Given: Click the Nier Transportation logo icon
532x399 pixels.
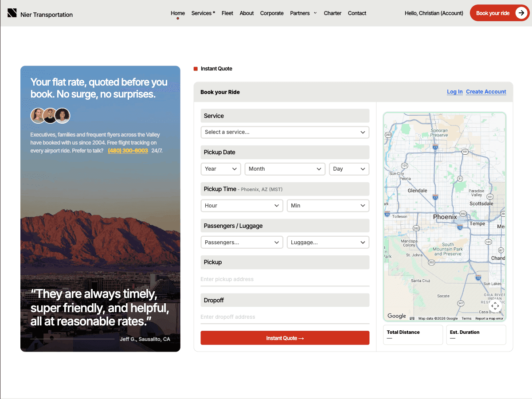Looking at the screenshot, I should point(12,13).
